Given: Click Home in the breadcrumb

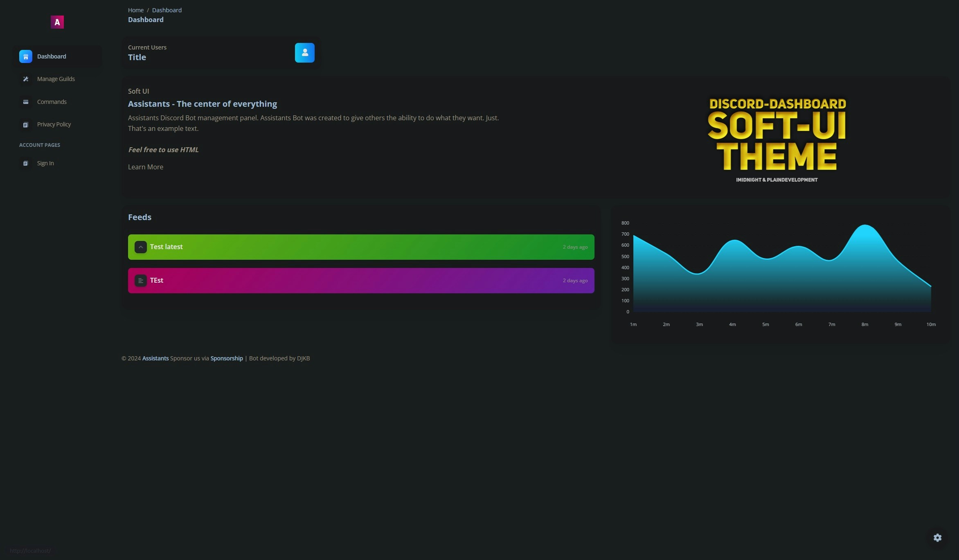Looking at the screenshot, I should tap(135, 10).
